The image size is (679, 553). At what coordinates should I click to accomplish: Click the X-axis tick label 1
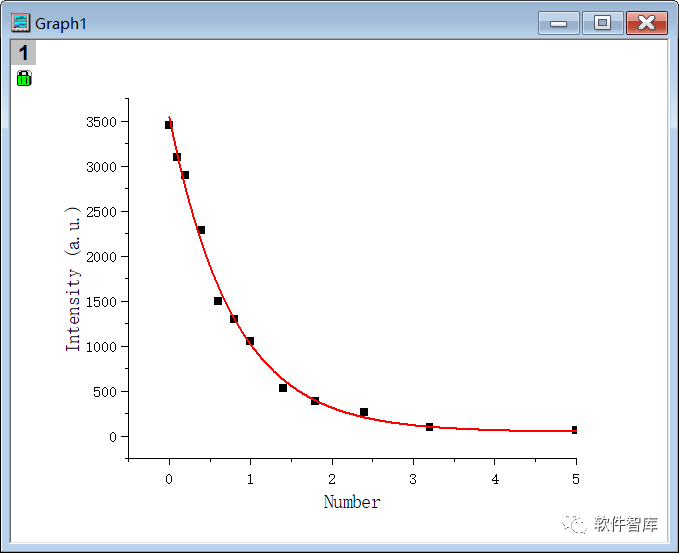[250, 479]
